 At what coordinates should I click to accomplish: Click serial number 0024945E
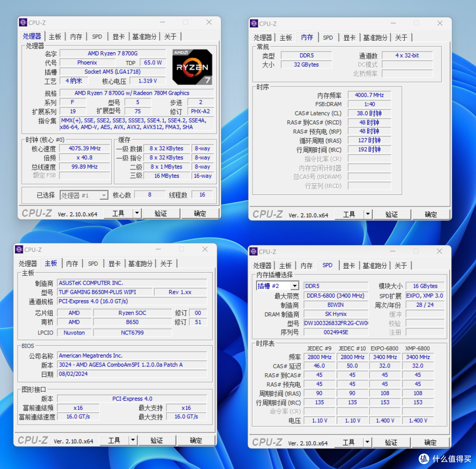click(x=336, y=332)
